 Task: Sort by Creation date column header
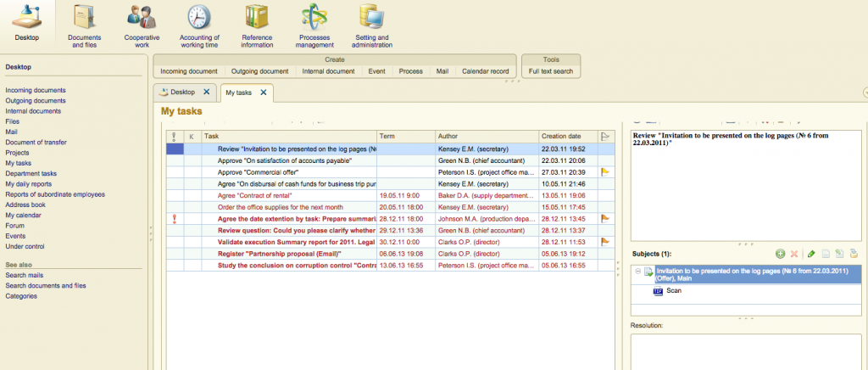click(x=569, y=137)
